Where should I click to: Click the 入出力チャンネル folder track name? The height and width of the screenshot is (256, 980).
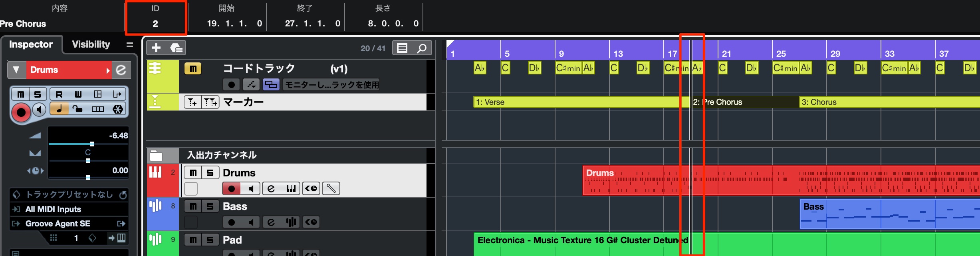(x=222, y=155)
